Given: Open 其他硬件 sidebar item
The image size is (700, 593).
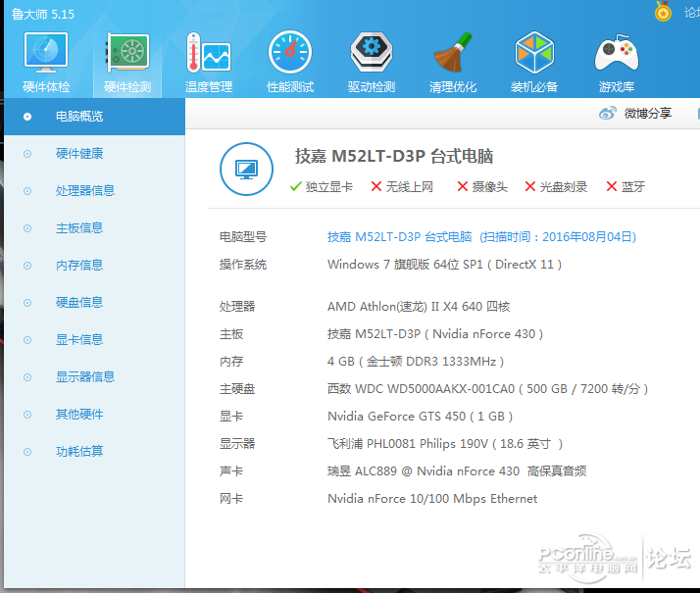Looking at the screenshot, I should coord(95,415).
